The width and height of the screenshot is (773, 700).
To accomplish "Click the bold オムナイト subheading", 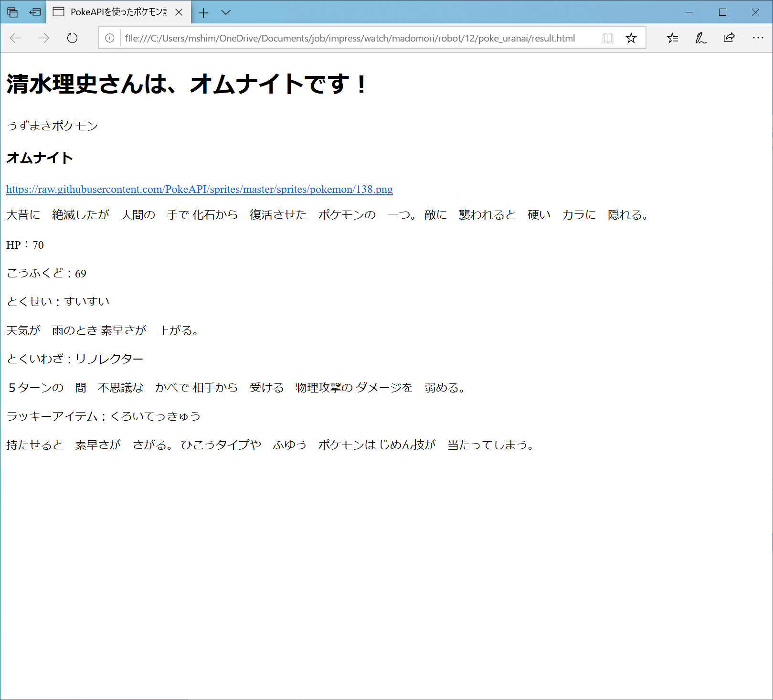I will pos(40,158).
